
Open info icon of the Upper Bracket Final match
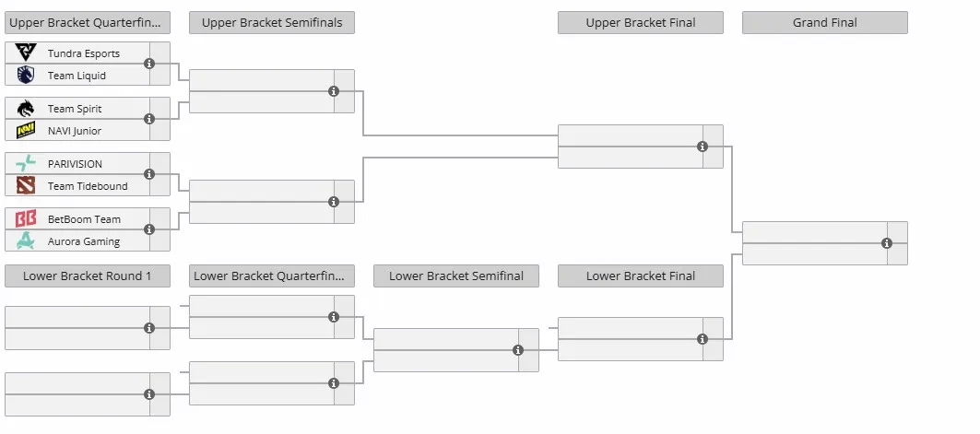pyautogui.click(x=703, y=147)
